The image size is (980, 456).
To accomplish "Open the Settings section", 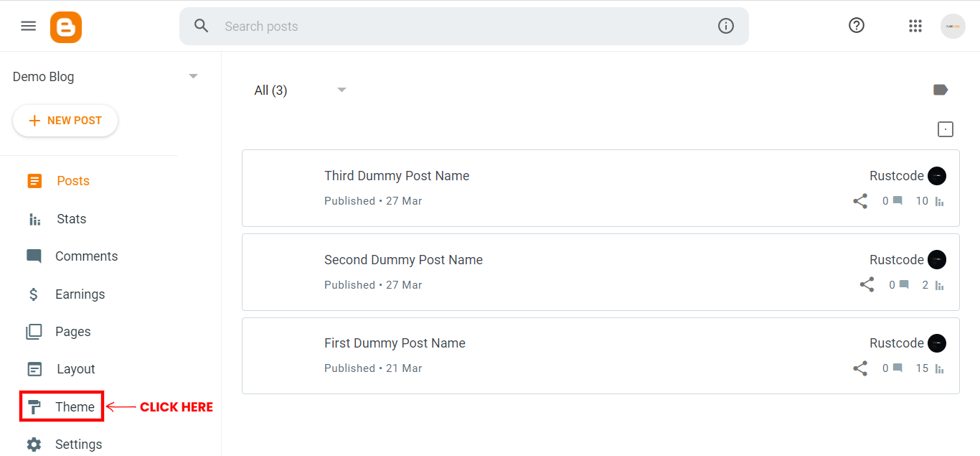I will click(79, 444).
